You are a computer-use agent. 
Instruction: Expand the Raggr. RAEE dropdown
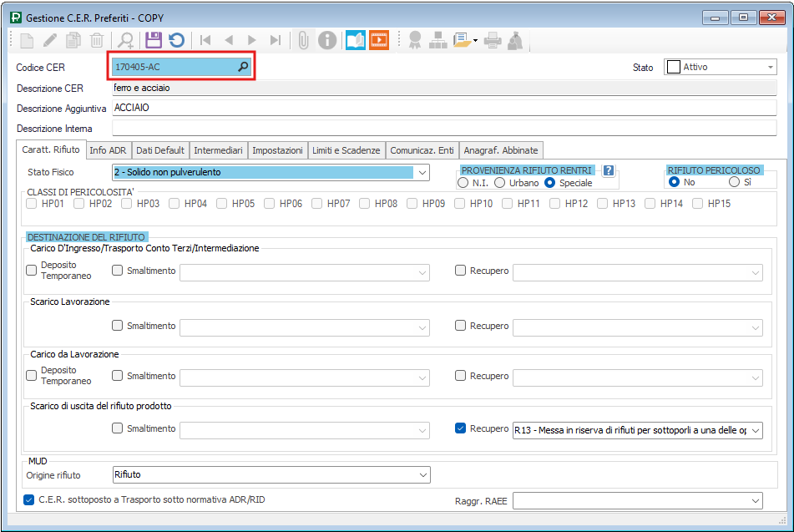point(756,500)
